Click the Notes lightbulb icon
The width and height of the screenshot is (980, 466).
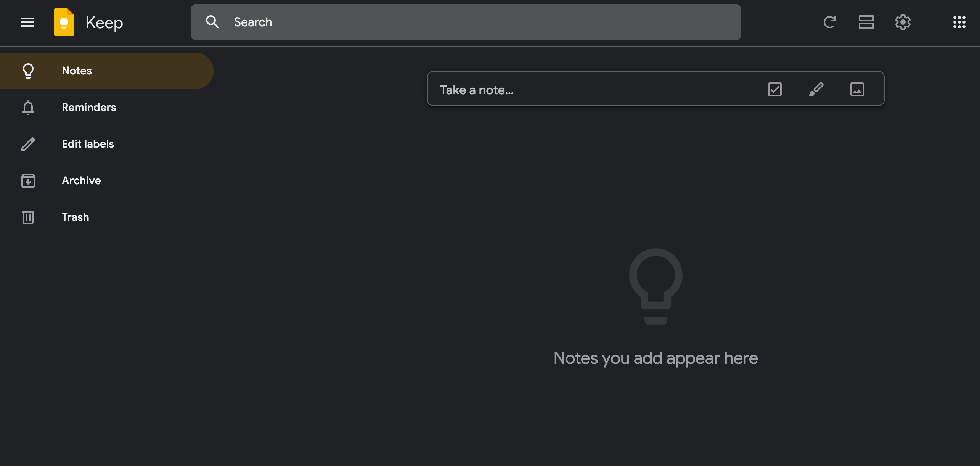click(x=28, y=71)
